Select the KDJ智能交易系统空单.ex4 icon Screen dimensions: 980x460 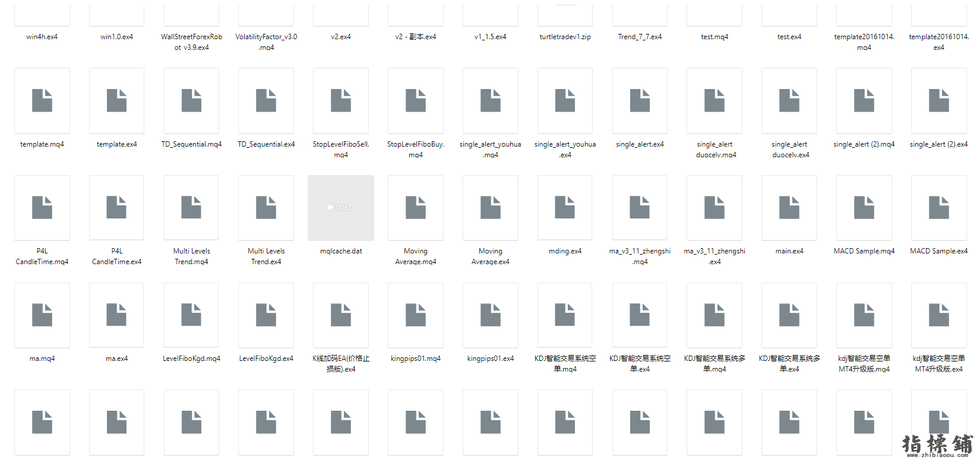click(640, 315)
